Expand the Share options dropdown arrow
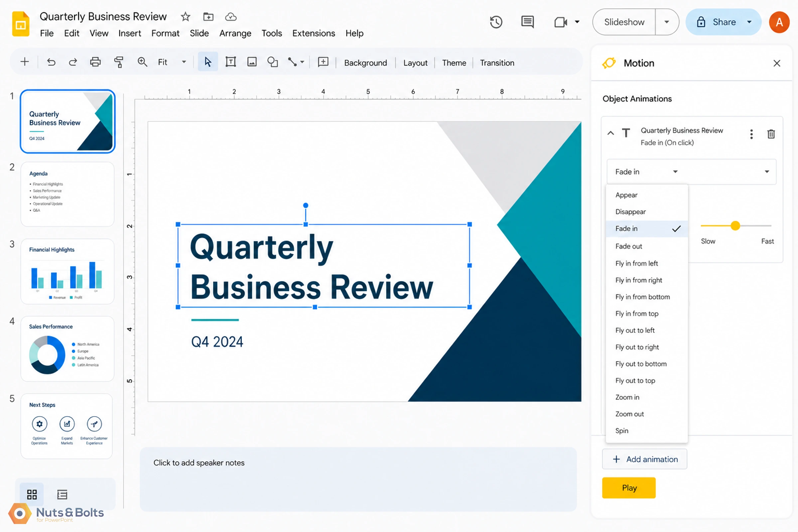 749,22
